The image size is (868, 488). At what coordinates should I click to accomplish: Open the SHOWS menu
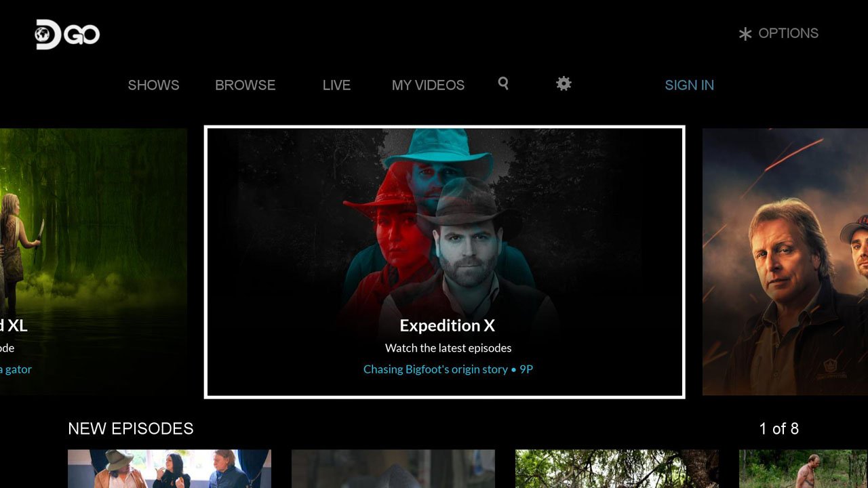153,85
